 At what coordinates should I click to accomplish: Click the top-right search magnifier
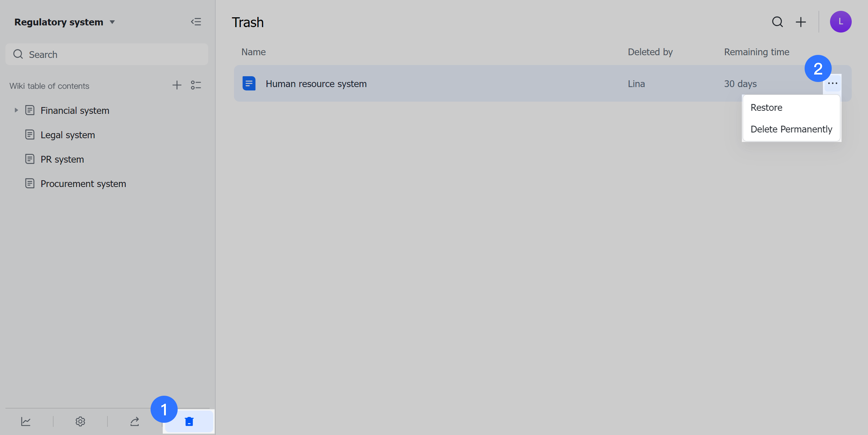tap(777, 22)
